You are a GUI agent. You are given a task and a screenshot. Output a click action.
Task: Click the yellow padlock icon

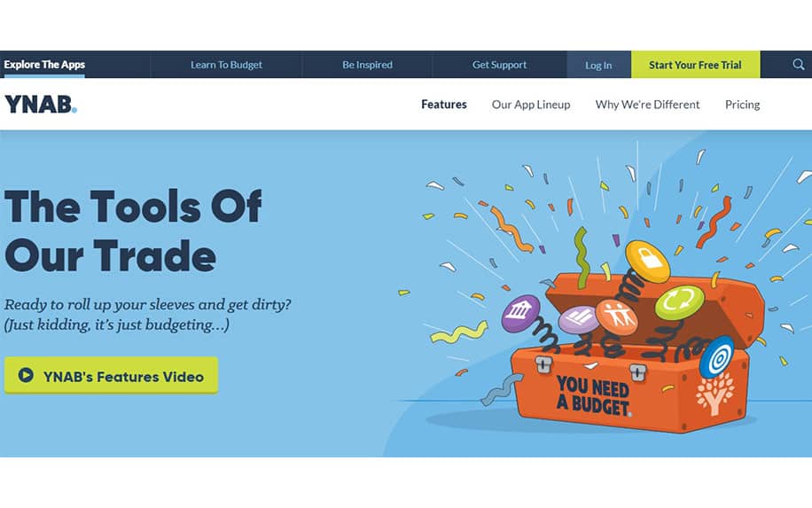click(647, 261)
